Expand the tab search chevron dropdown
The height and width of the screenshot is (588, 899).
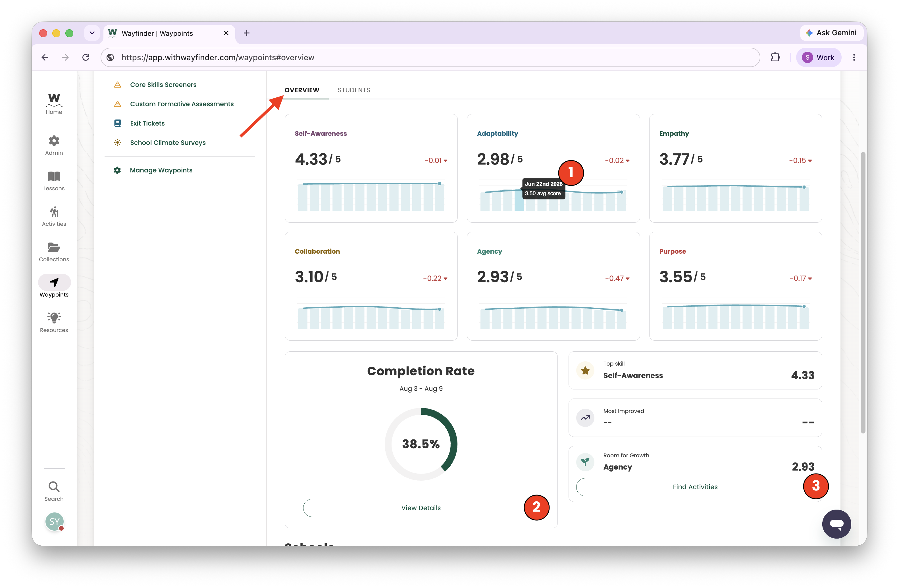click(x=92, y=33)
